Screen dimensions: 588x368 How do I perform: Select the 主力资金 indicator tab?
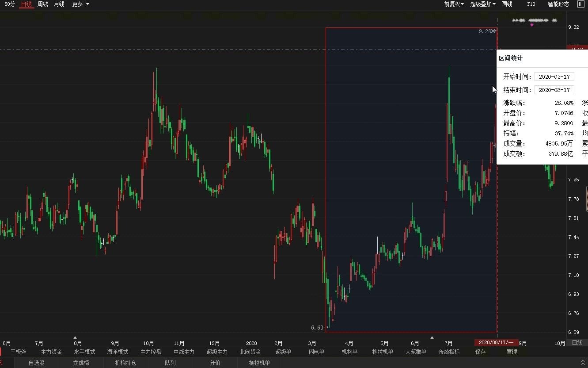tap(51, 352)
